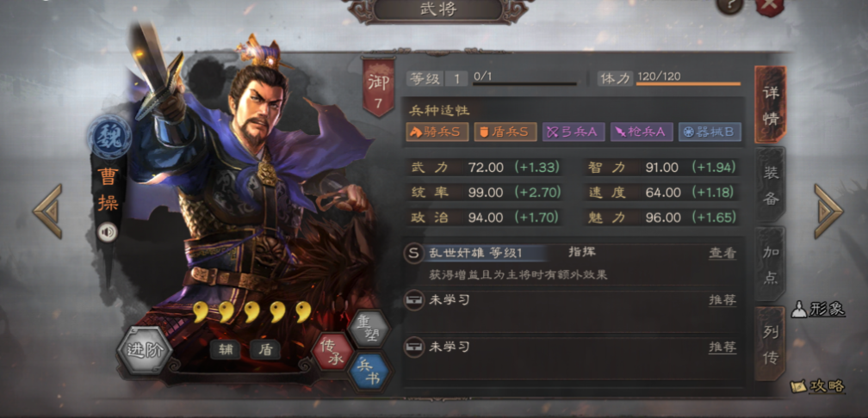Select the 骑兵S cavalry aptitude tag

(x=437, y=132)
